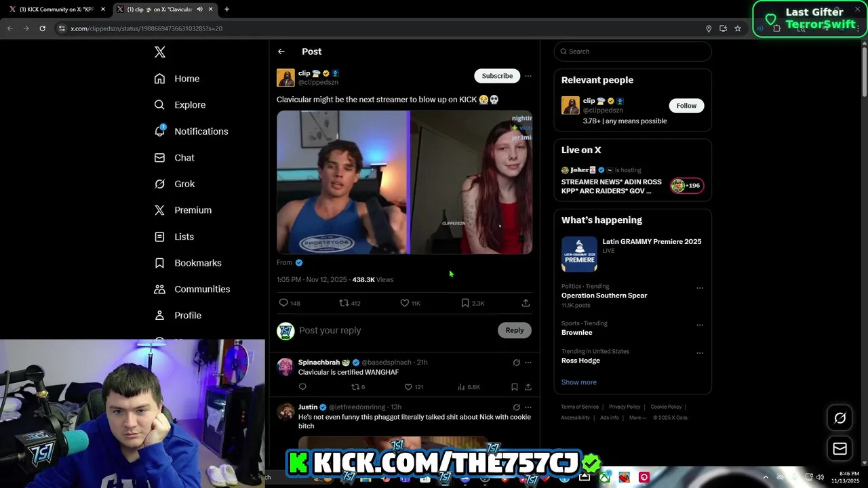
Task: Open clip's profile avatar on the post
Action: pyautogui.click(x=285, y=77)
